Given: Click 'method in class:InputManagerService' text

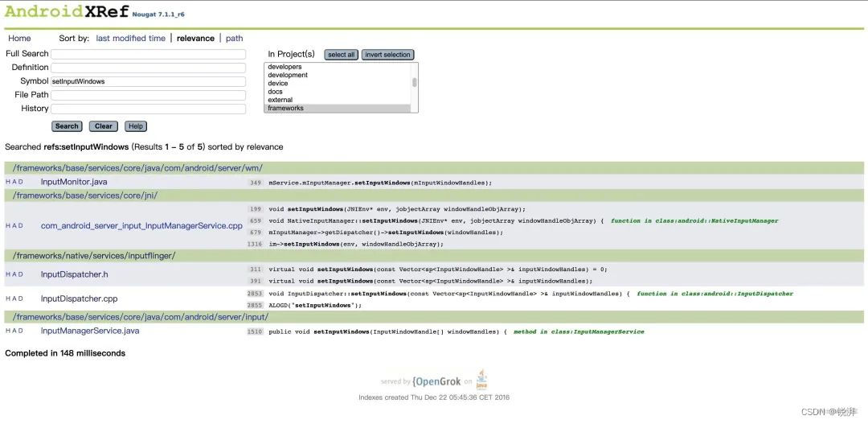Looking at the screenshot, I should 579,332.
